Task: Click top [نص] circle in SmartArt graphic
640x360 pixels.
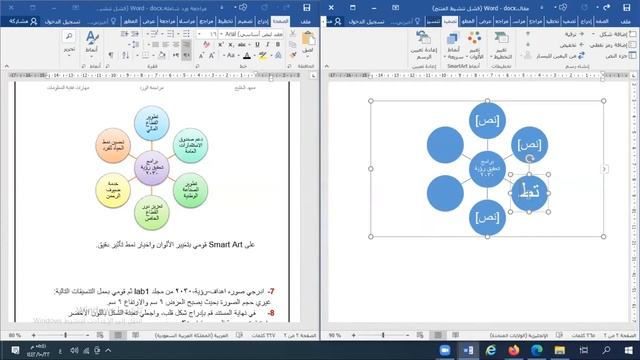Action: (x=487, y=120)
